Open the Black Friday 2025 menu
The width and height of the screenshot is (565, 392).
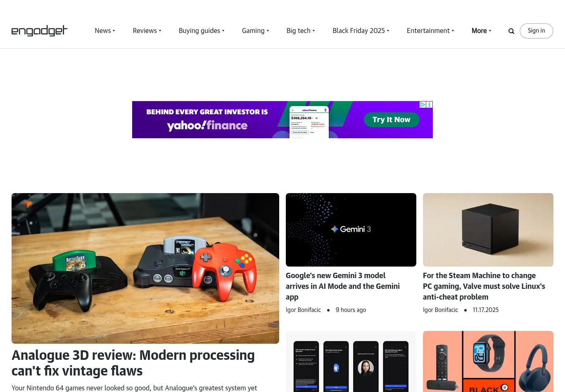(361, 31)
